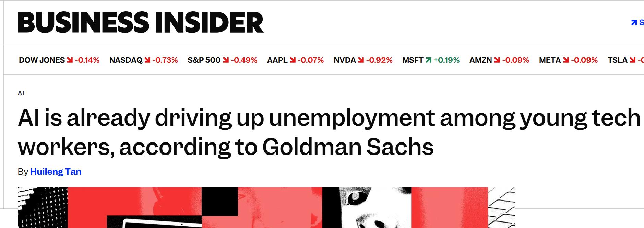Select the AAPL stock symbol
The width and height of the screenshot is (644, 228).
277,60
